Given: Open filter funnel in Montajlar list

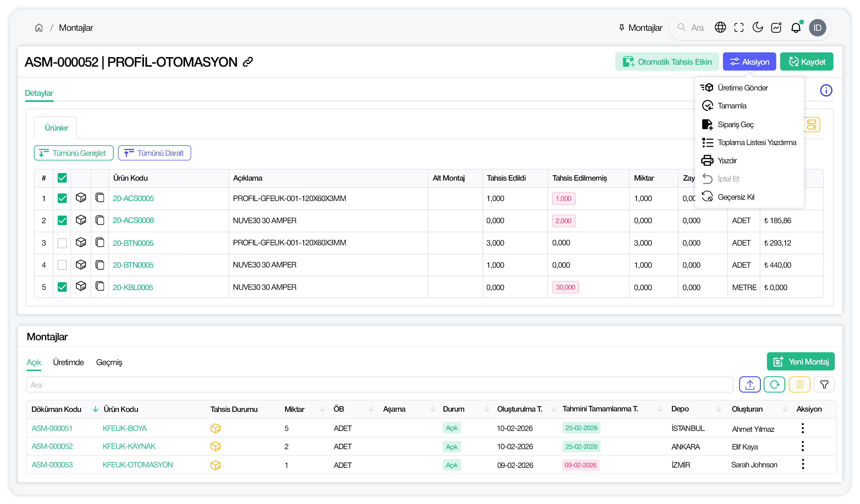Looking at the screenshot, I should [824, 385].
